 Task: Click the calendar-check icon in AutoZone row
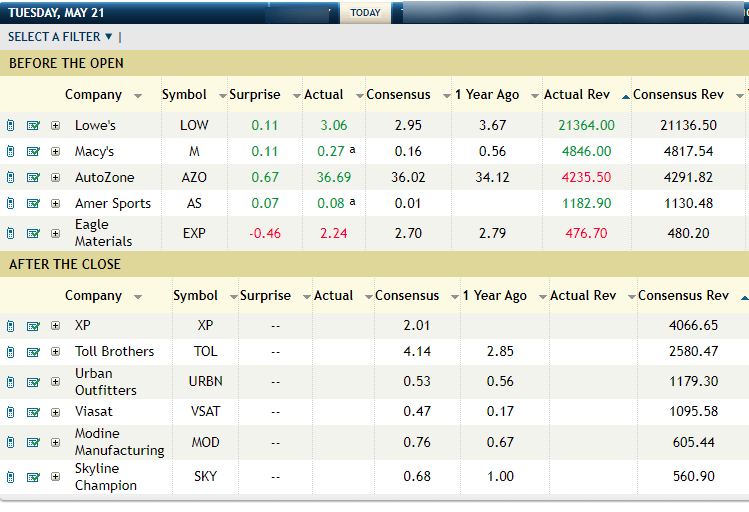point(33,178)
